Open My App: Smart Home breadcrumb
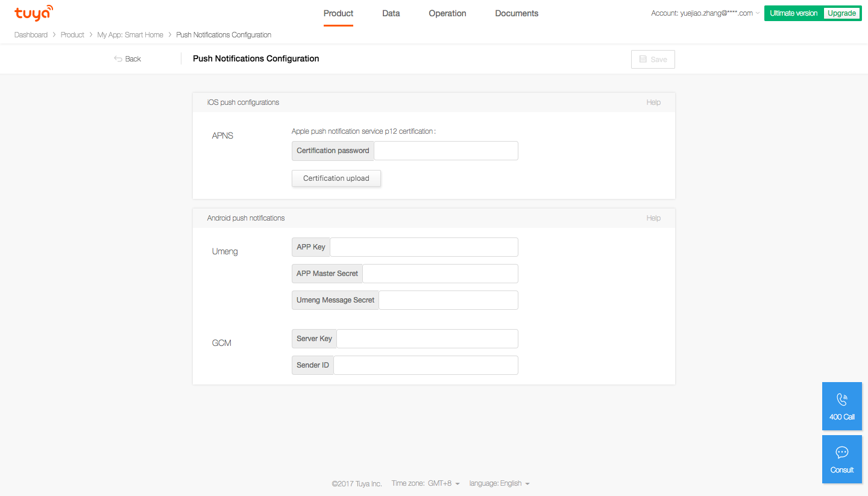The width and height of the screenshot is (868, 496). point(130,35)
